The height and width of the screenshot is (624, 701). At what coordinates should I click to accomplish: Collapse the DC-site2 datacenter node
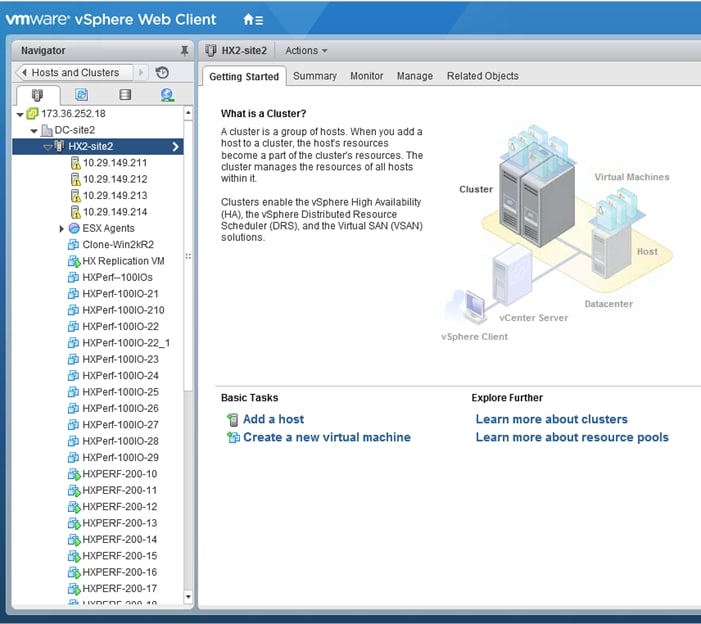pyautogui.click(x=34, y=131)
